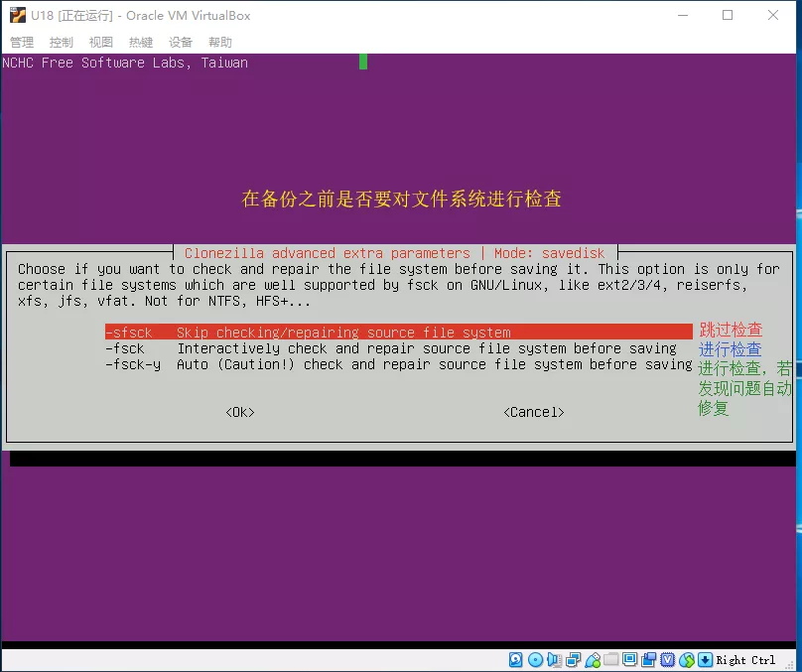Open the audio settings status icon
Image resolution: width=802 pixels, height=672 pixels.
554,660
